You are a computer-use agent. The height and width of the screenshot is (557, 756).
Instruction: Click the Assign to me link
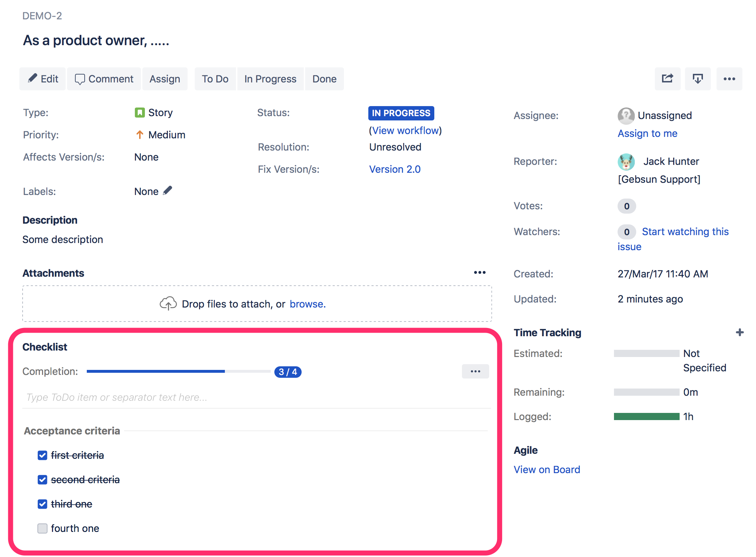coord(647,133)
